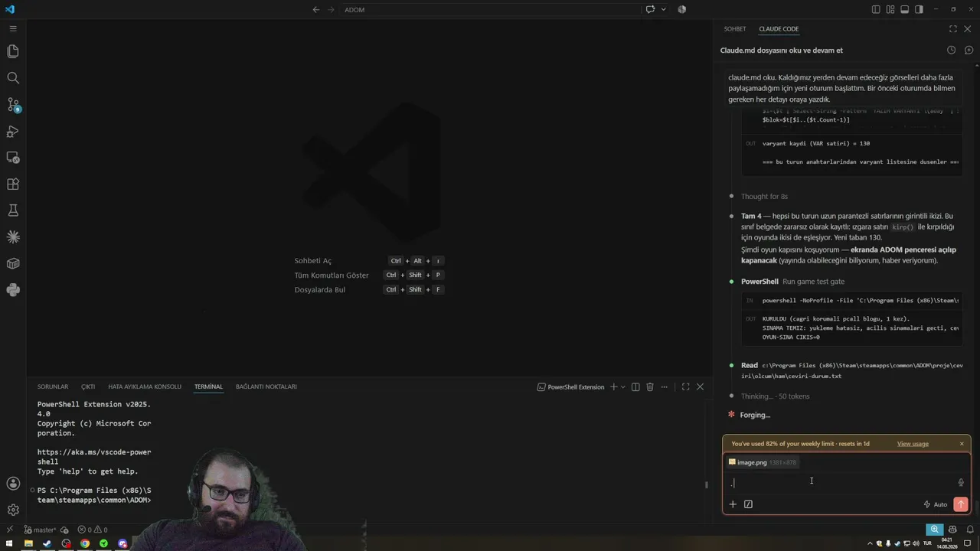Expand the chat dropdown arrow in title bar
Screen dimensions: 980x551
tap(663, 10)
